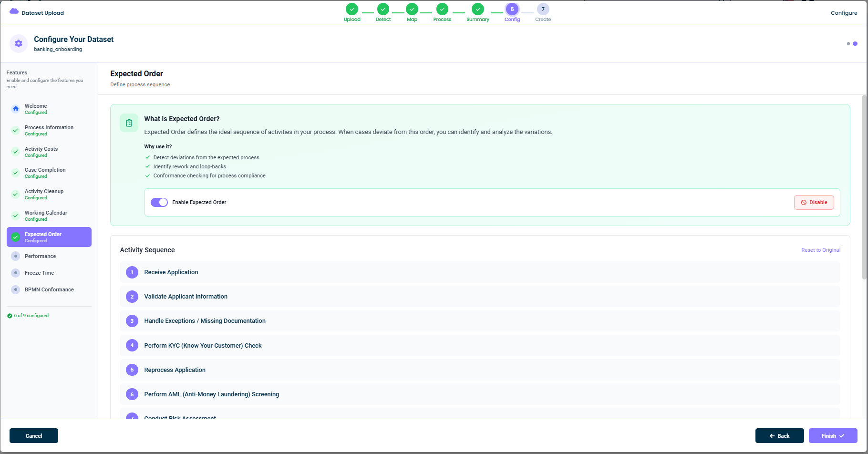This screenshot has width=868, height=454.
Task: Open the Activity Costs feature
Action: click(49, 152)
